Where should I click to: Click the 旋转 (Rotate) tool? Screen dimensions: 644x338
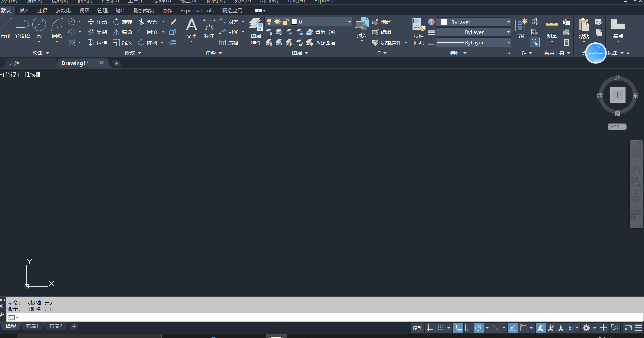123,22
